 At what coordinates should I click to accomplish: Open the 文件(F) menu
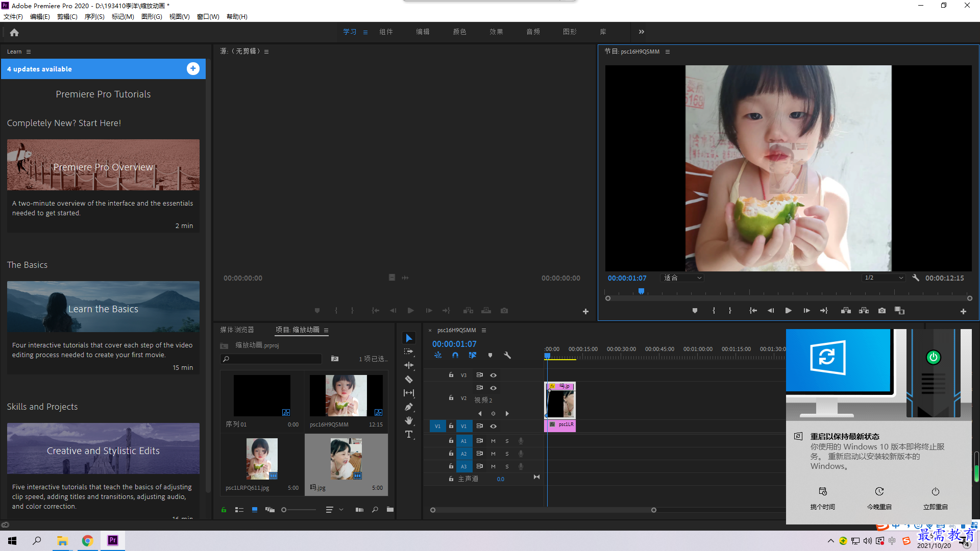13,17
